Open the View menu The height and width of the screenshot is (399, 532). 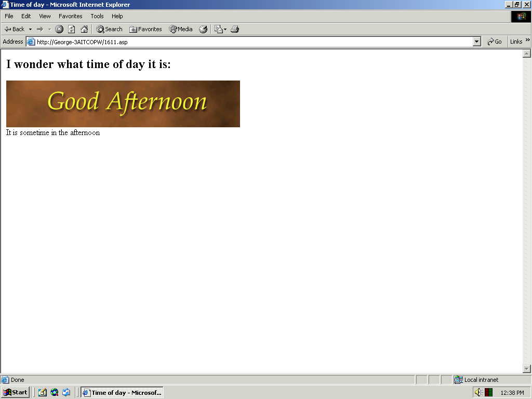click(45, 16)
